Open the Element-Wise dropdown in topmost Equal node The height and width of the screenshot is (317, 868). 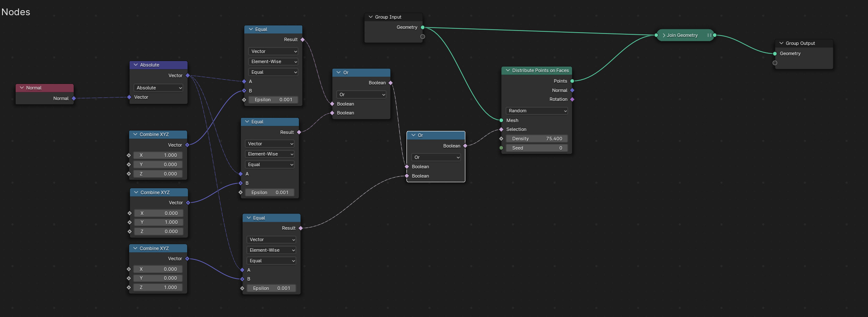(273, 61)
